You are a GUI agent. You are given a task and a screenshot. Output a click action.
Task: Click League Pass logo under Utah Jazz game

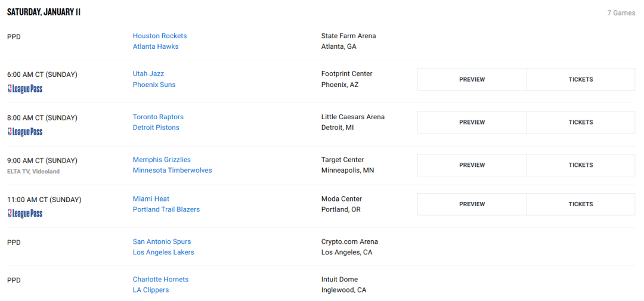[25, 89]
